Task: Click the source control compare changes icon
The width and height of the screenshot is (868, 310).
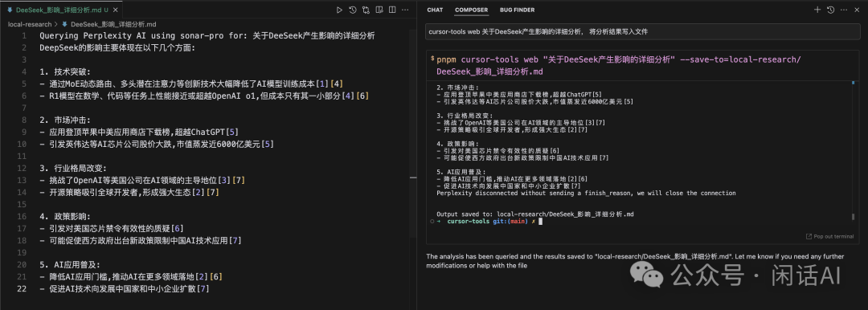Action: pyautogui.click(x=366, y=10)
